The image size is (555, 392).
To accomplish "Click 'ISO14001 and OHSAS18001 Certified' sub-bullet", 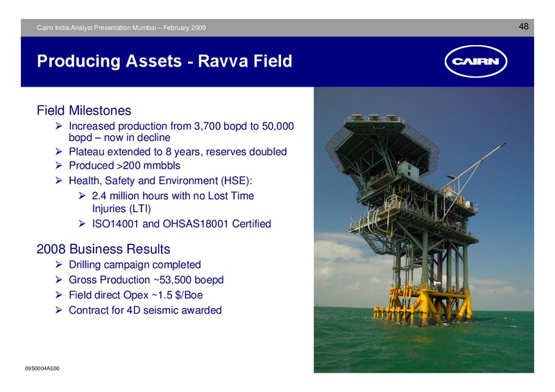I will tap(182, 224).
